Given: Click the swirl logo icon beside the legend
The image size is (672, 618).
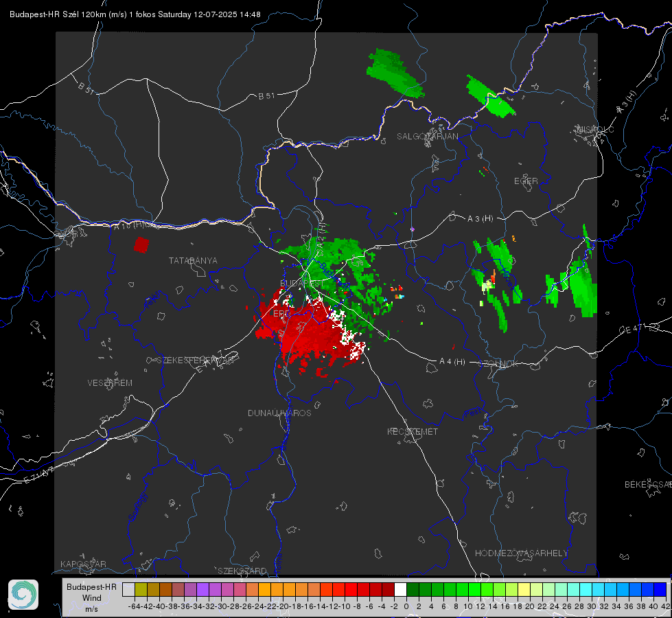Looking at the screenshot, I should pos(23,595).
